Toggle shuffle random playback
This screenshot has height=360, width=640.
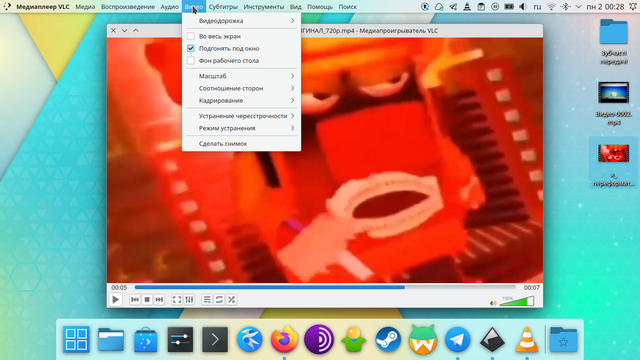pos(231,300)
